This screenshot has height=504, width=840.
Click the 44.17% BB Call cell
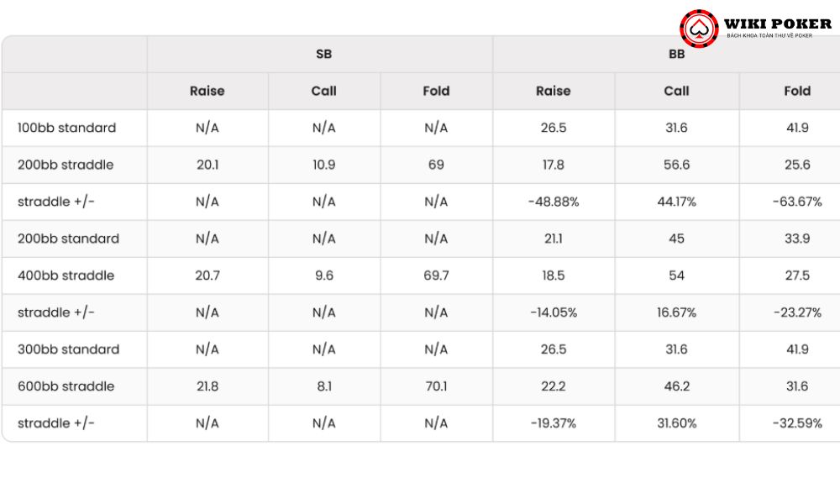click(x=676, y=202)
